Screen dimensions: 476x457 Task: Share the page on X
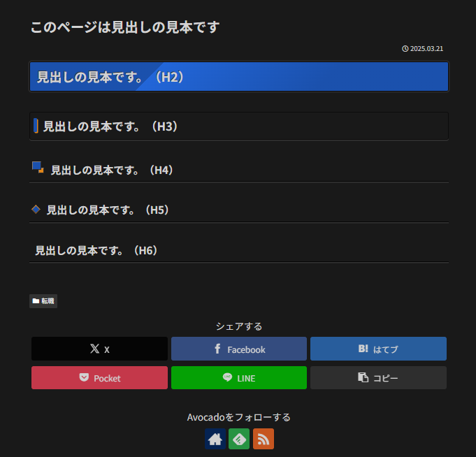coord(99,349)
